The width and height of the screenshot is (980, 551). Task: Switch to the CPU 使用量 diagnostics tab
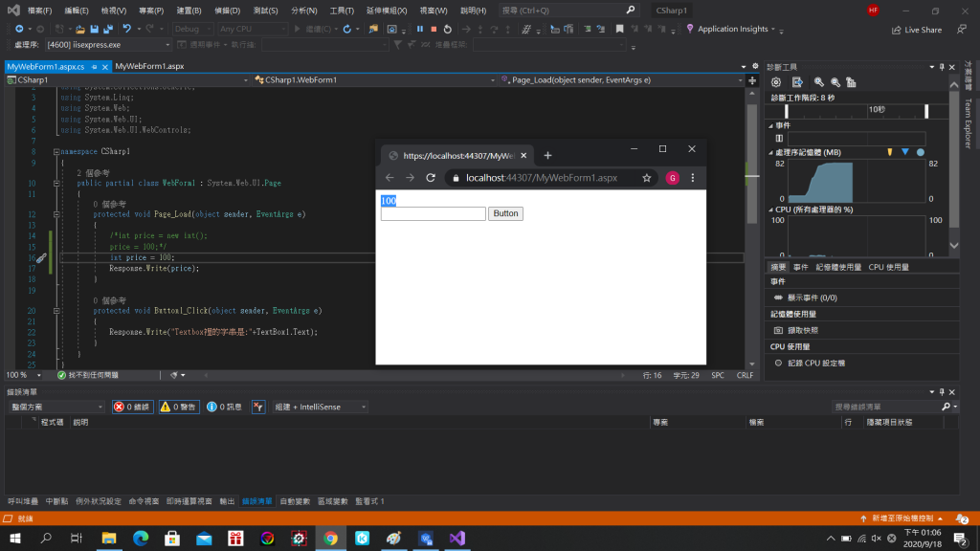[x=888, y=268]
